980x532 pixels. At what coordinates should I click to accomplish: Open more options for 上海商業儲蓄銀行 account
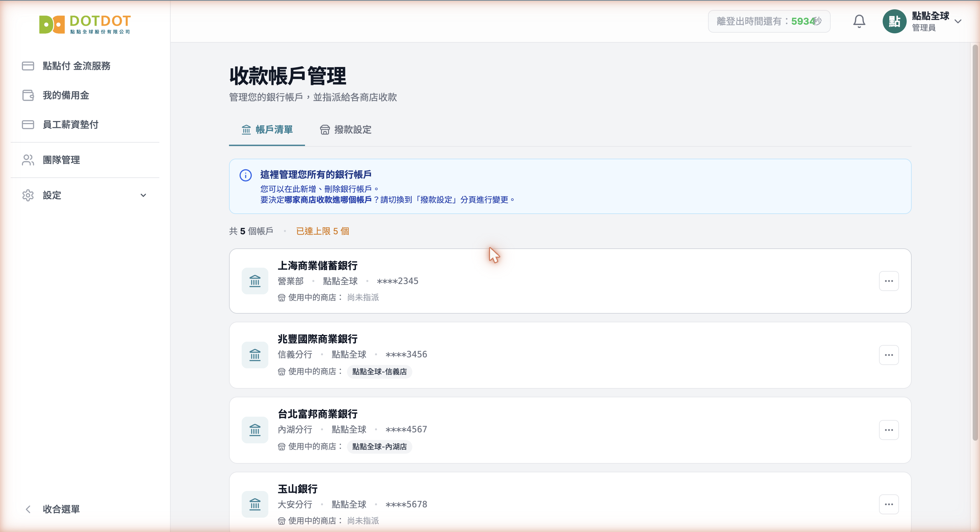click(889, 281)
